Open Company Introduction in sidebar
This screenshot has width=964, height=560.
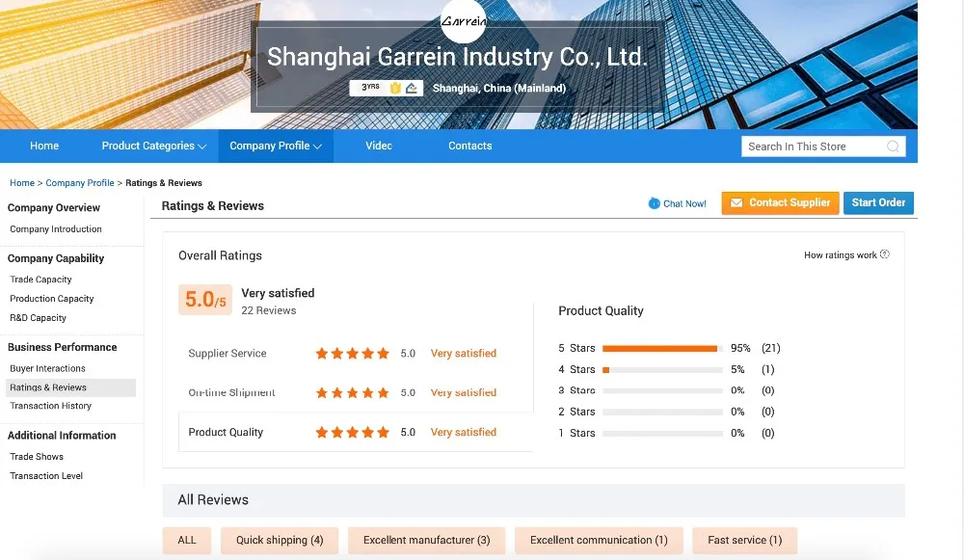[x=56, y=228]
